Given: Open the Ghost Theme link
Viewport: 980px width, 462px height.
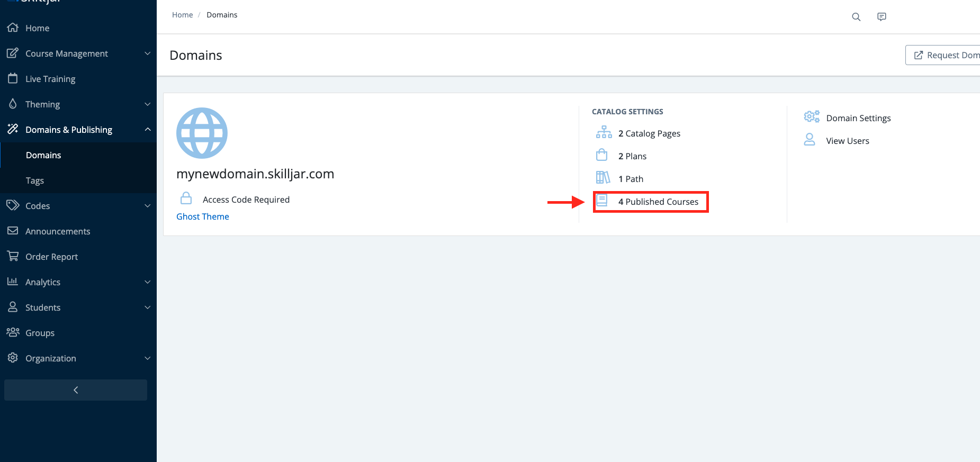Looking at the screenshot, I should click(203, 216).
